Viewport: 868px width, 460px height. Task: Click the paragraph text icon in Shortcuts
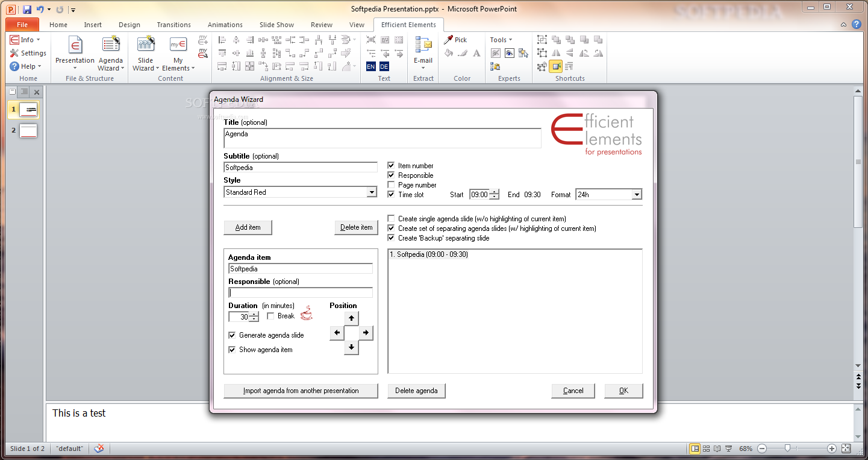coord(569,66)
